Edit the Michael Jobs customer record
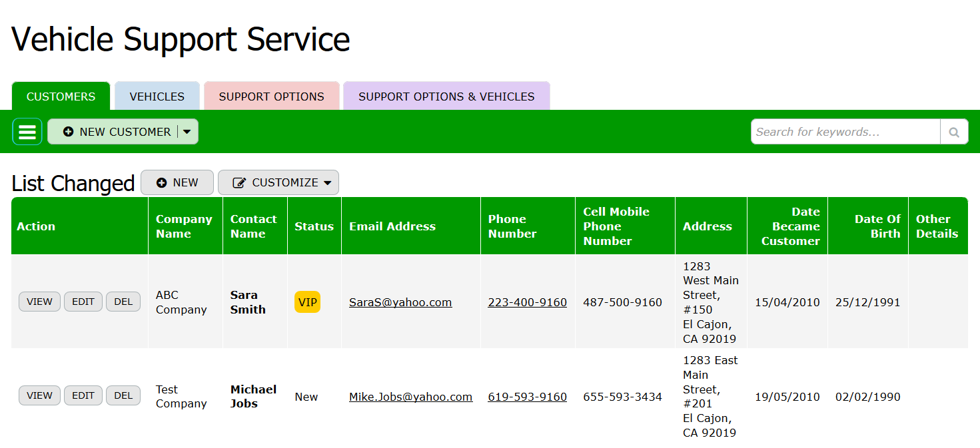 [x=83, y=395]
